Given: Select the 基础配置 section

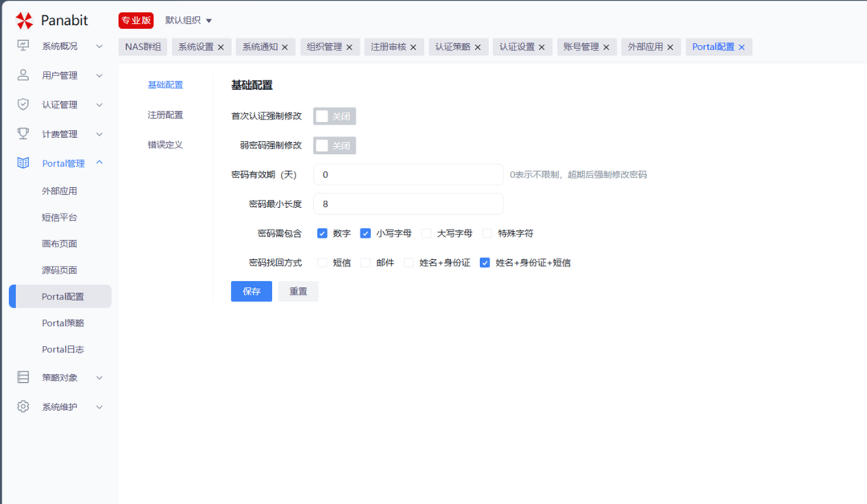Looking at the screenshot, I should pyautogui.click(x=165, y=85).
